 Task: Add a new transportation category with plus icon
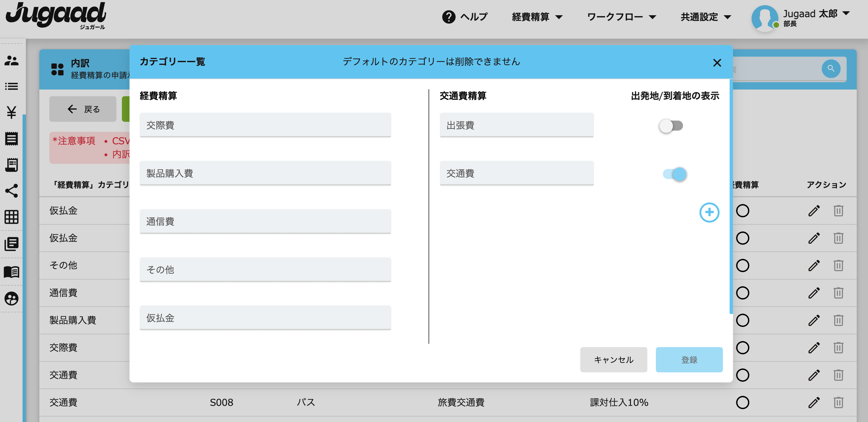coord(709,212)
